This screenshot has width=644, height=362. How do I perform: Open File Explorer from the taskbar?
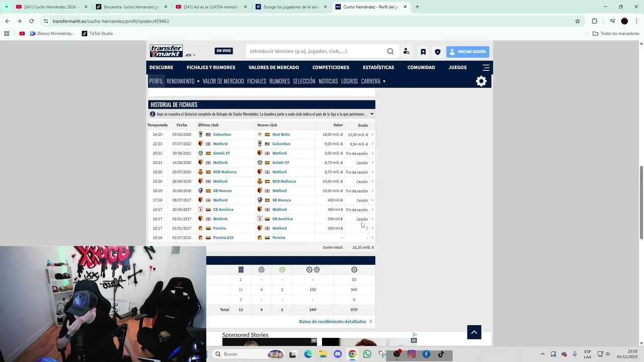click(323, 354)
